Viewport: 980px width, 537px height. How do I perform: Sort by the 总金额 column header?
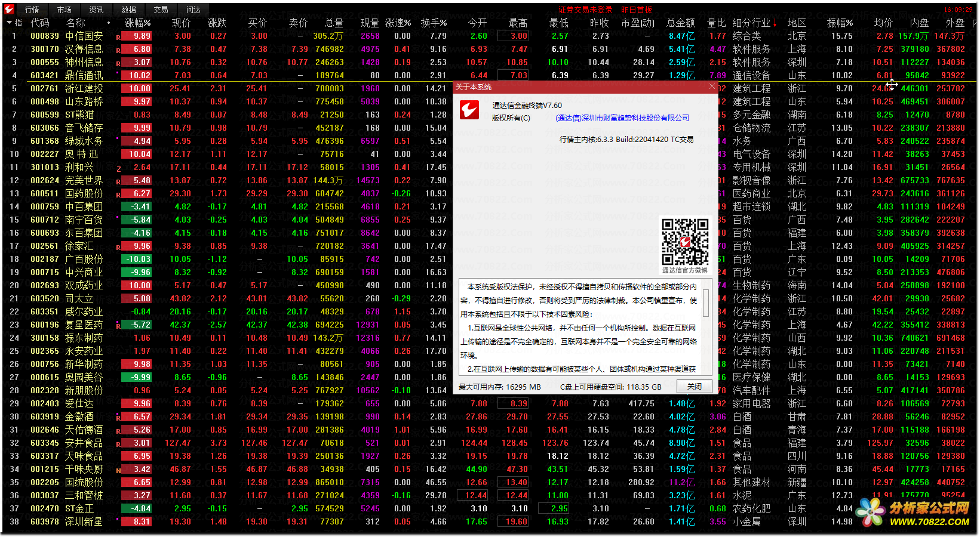[681, 23]
